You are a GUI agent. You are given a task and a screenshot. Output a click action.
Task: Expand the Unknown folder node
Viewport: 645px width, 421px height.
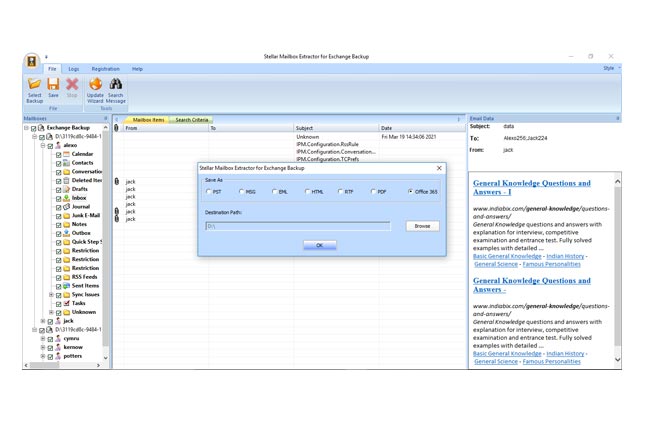[51, 312]
